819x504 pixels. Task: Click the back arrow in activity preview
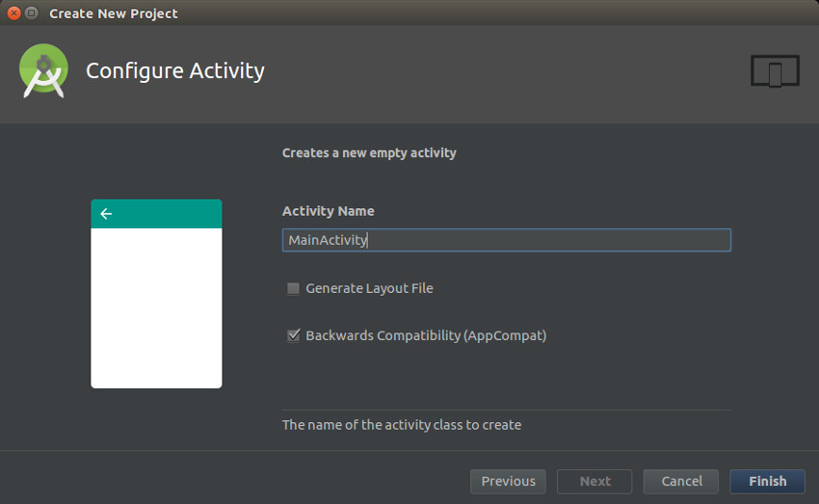pos(106,214)
